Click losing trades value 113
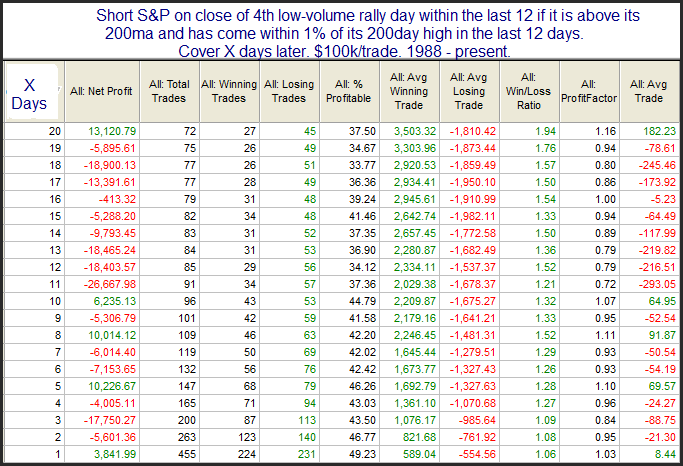The image size is (683, 466). (307, 420)
